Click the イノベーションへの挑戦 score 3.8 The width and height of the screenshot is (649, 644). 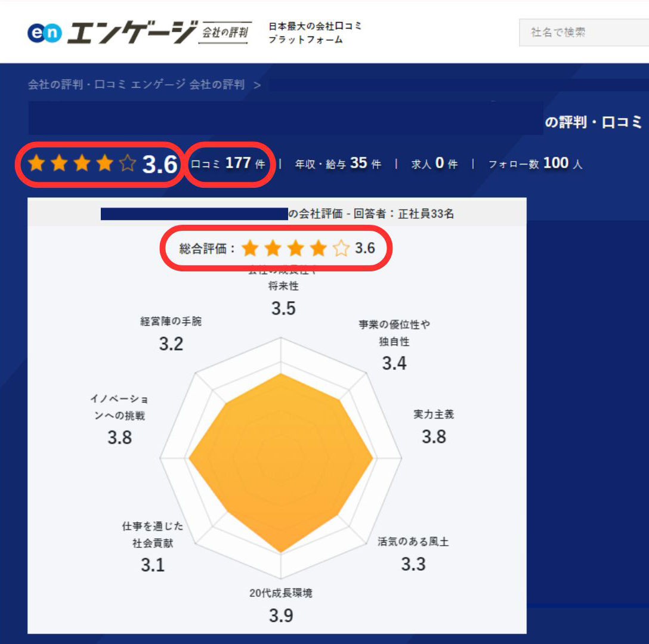pyautogui.click(x=119, y=437)
